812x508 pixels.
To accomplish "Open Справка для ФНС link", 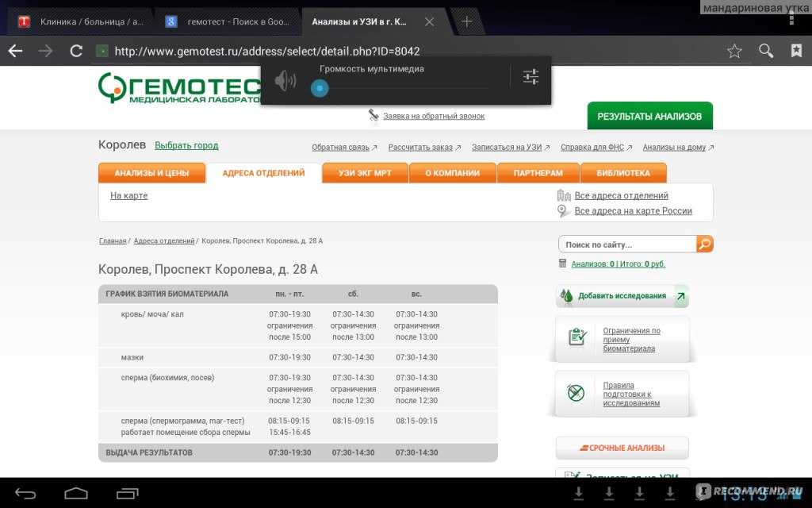I will click(x=592, y=147).
